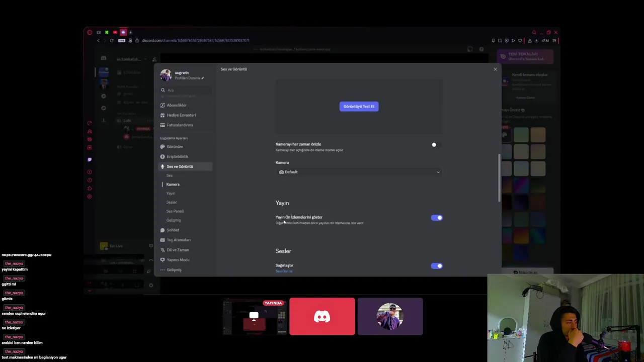Screen dimensions: 644x362
Task: Jump to Ses Paneli subsection
Action: (x=175, y=211)
